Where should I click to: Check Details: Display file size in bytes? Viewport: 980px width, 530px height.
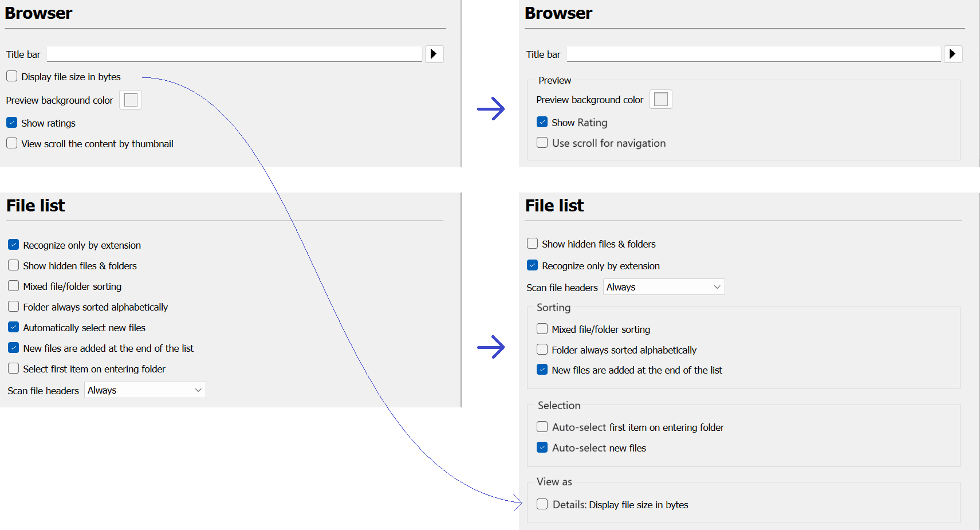pyautogui.click(x=542, y=504)
